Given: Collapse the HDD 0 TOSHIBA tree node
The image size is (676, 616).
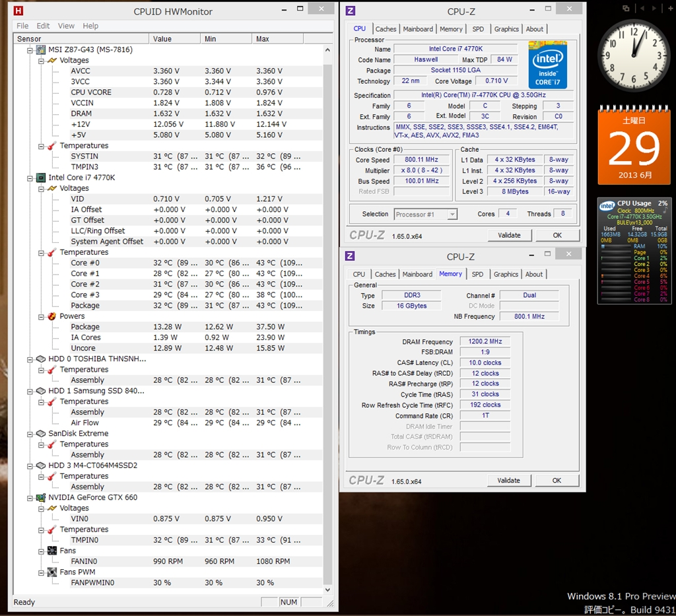Looking at the screenshot, I should pos(30,359).
